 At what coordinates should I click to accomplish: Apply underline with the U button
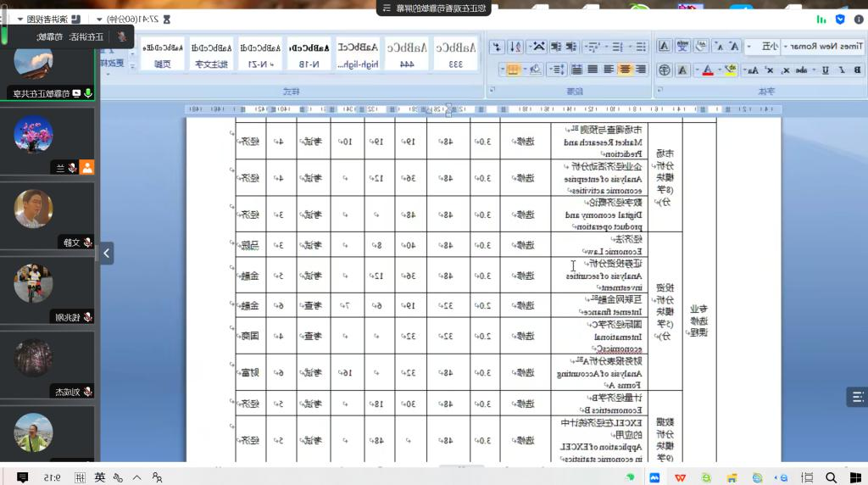(826, 70)
